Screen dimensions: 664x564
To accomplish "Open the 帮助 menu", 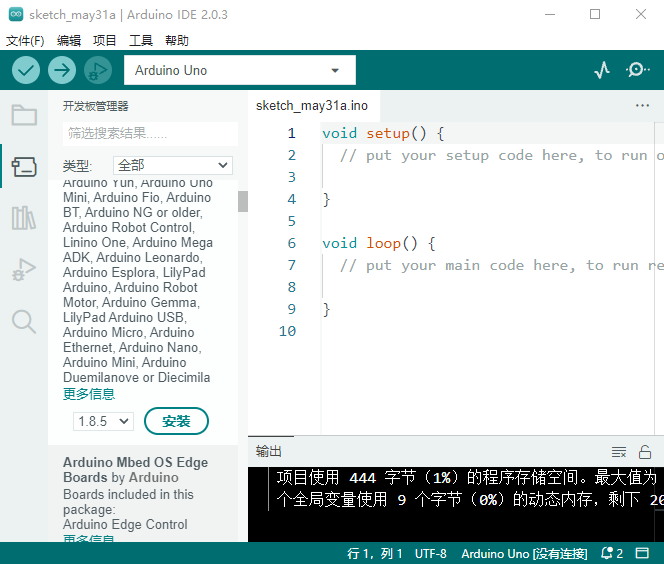I will (x=177, y=41).
